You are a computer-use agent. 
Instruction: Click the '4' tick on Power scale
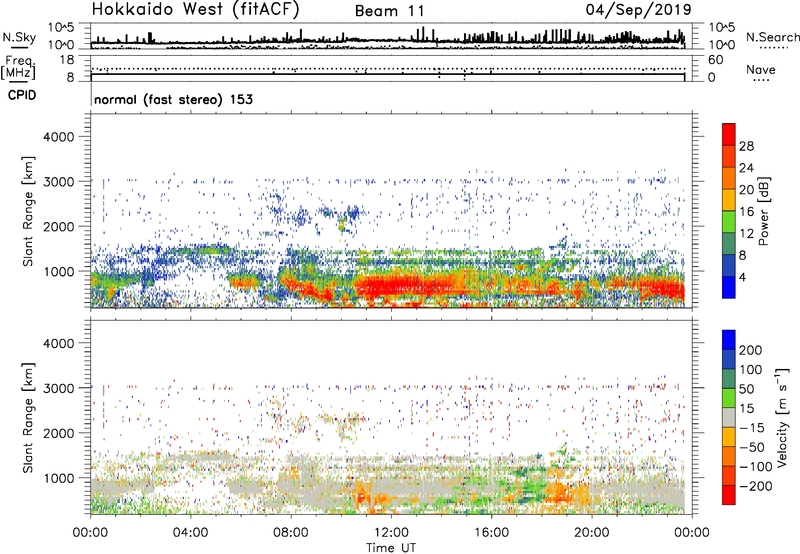point(742,278)
